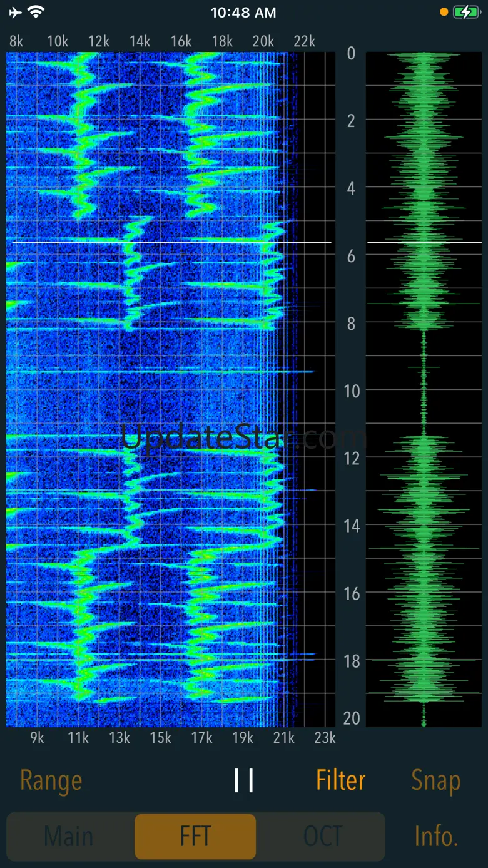
Task: Tap the 6 second time label
Action: (x=351, y=255)
